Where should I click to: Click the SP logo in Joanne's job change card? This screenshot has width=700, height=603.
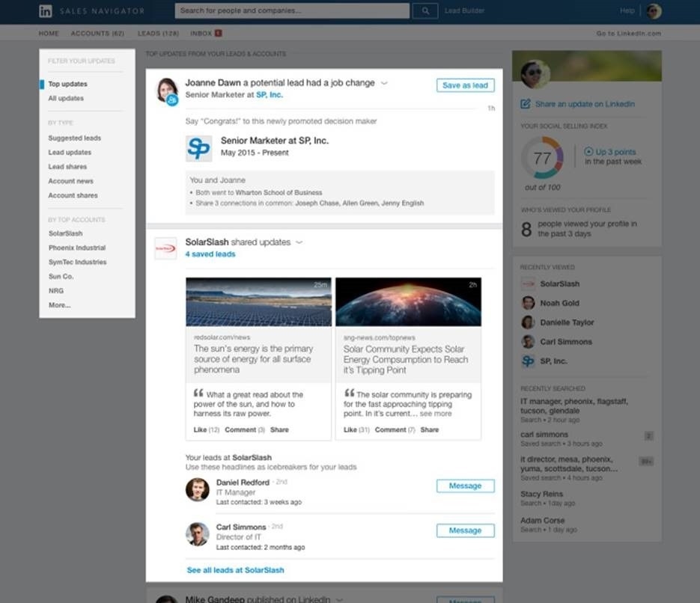tap(198, 147)
